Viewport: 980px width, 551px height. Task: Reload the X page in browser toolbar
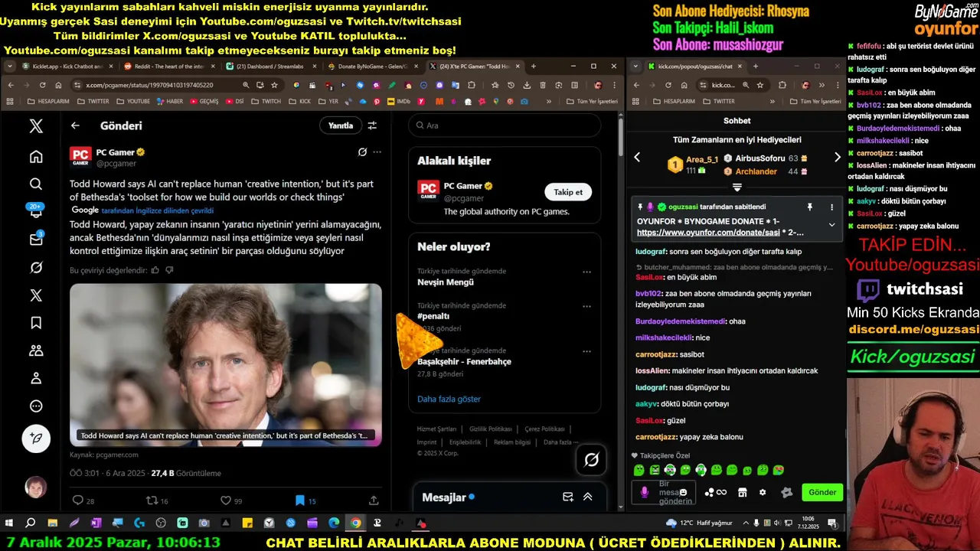pyautogui.click(x=42, y=85)
